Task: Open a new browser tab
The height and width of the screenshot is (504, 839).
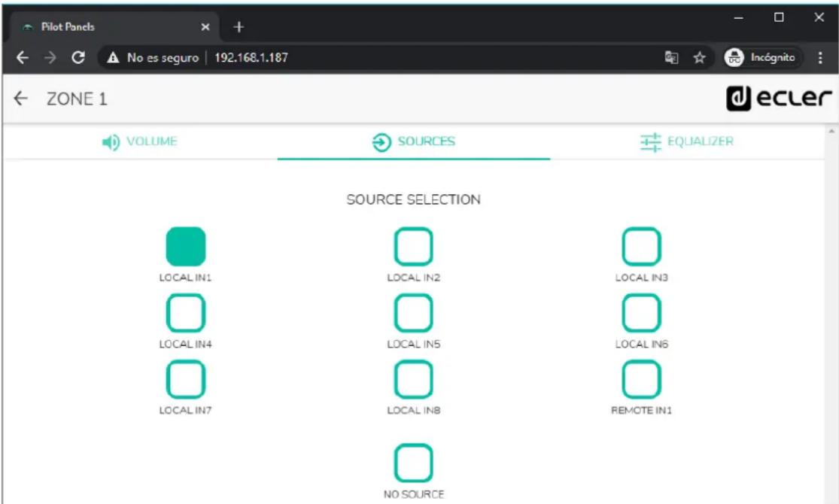Action: pyautogui.click(x=239, y=27)
